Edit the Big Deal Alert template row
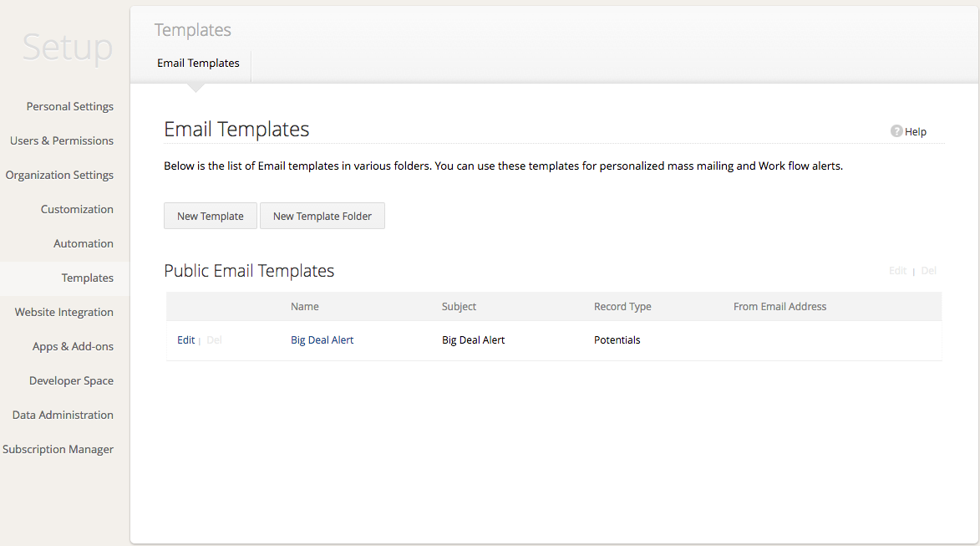The height and width of the screenshot is (546, 980). tap(185, 340)
